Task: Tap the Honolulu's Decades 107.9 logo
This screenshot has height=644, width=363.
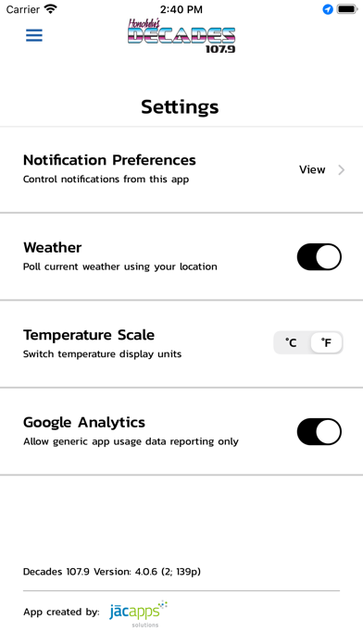Action: (181, 35)
